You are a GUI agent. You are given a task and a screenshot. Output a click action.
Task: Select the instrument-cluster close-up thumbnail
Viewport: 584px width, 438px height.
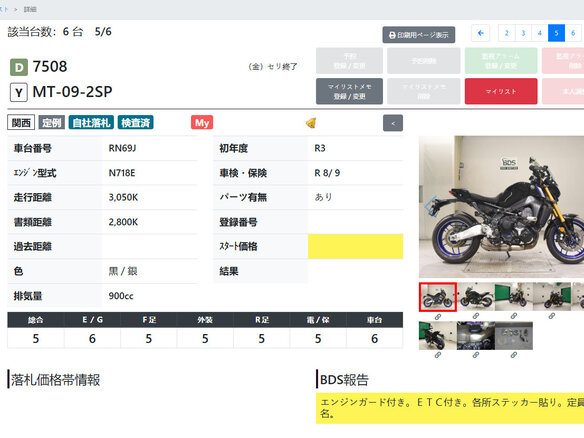coord(476,336)
